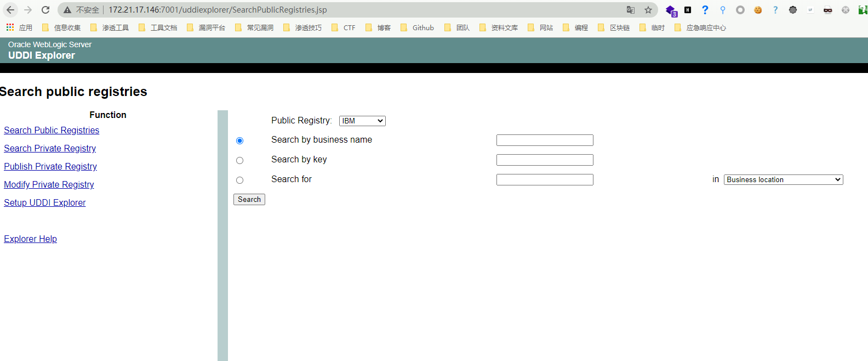868x361 pixels.
Task: Bookmark this page with the star icon
Action: coord(648,10)
